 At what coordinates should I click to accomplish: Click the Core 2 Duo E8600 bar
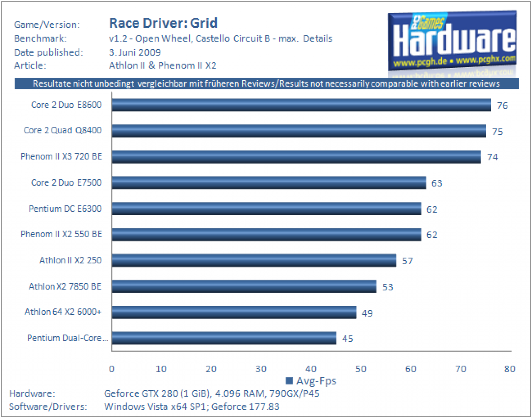point(301,105)
